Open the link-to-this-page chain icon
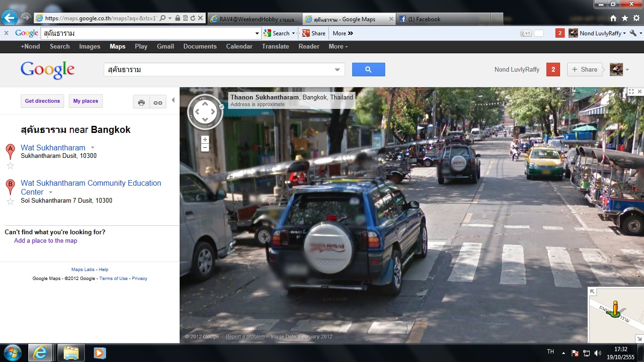The width and height of the screenshot is (644, 362). tap(158, 102)
